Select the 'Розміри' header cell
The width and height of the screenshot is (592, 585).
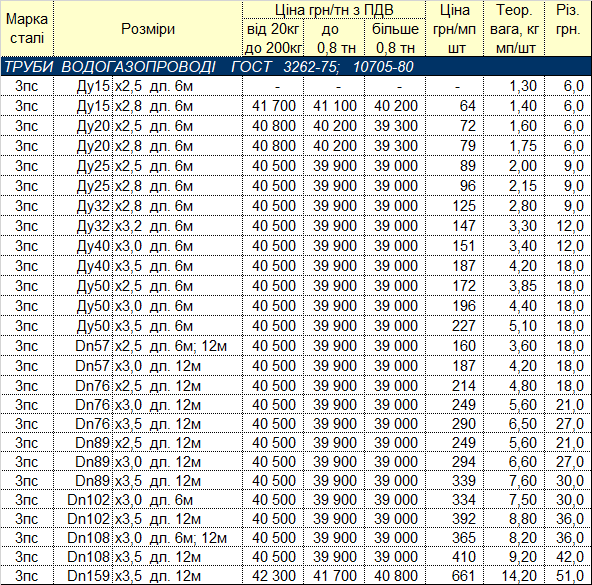pos(148,29)
